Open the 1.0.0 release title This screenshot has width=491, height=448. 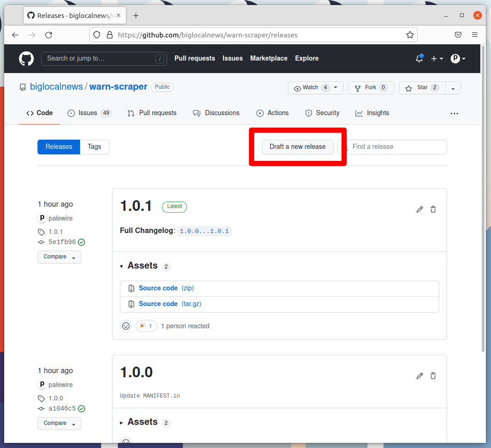[x=136, y=372]
